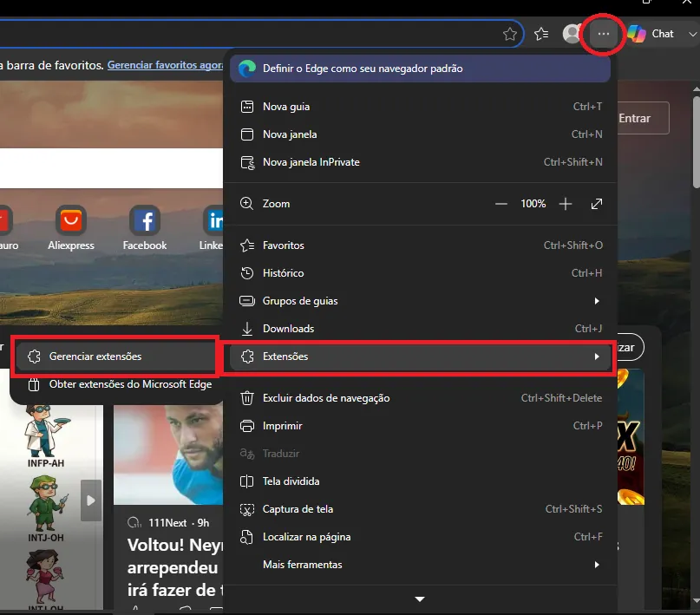This screenshot has height=615, width=700.
Task: Decrease zoom with minus button
Action: (500, 204)
